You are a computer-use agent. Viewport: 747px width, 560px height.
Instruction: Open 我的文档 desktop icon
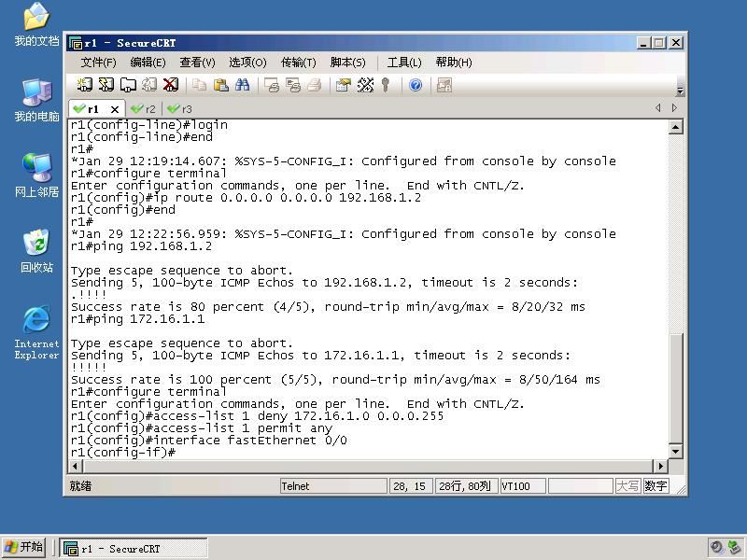[36, 24]
